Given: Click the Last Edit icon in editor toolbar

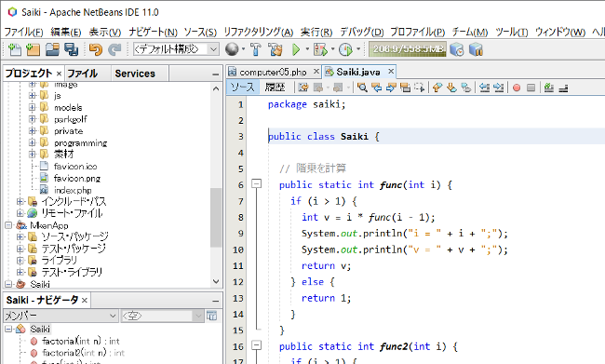Looking at the screenshot, I should pyautogui.click(x=303, y=88).
